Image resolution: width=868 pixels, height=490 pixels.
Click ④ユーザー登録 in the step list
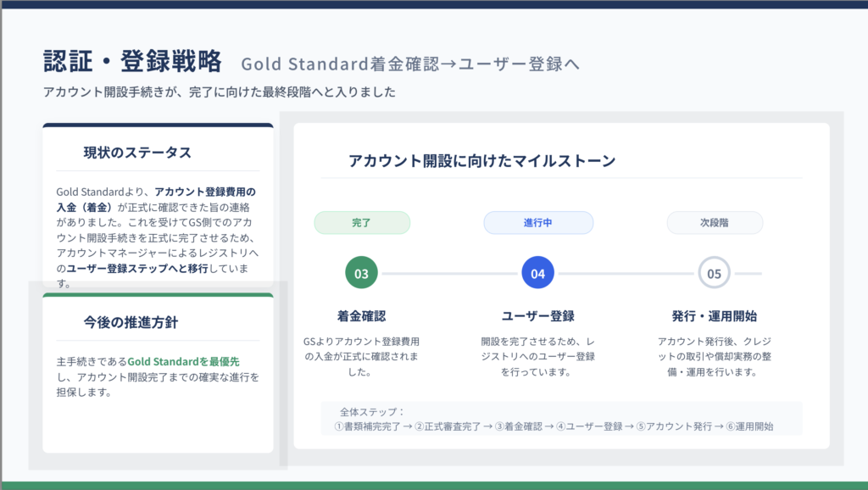pos(589,426)
